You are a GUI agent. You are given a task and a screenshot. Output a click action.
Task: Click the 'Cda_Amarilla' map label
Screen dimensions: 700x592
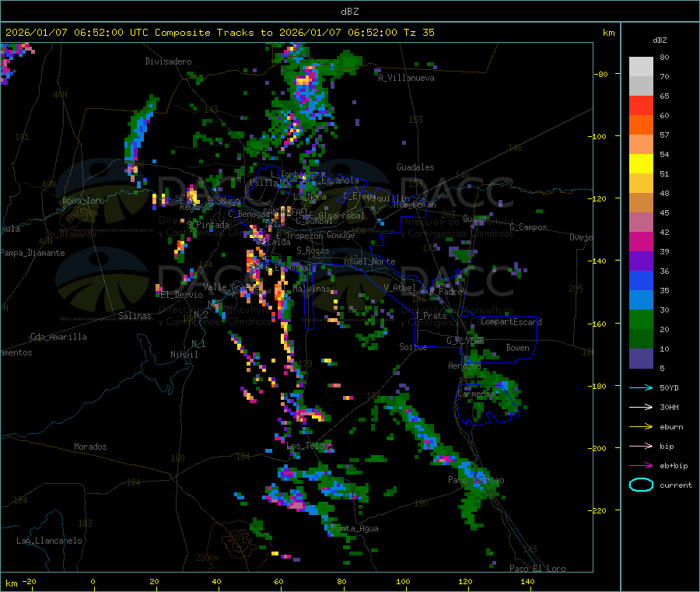pyautogui.click(x=58, y=337)
